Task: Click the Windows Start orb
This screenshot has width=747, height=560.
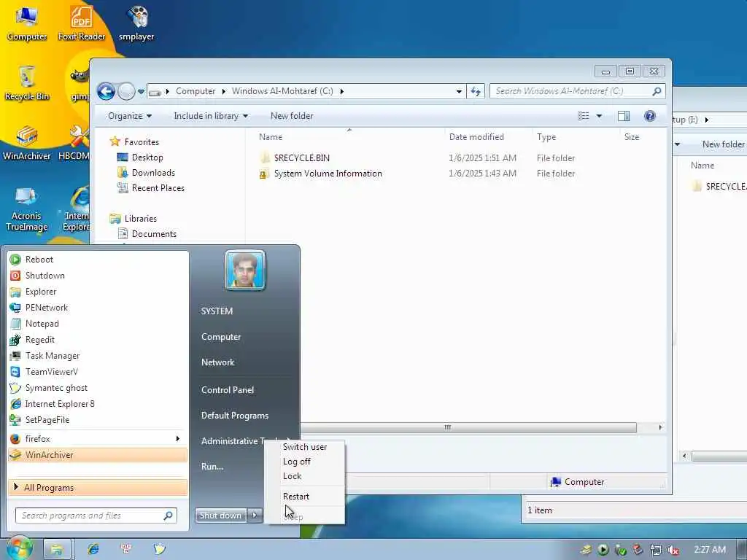Action: click(19, 548)
